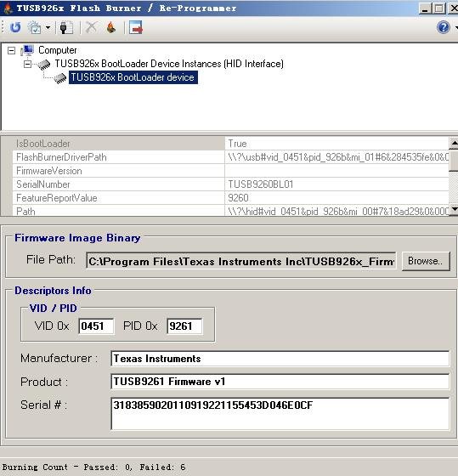This screenshot has height=476, width=458.
Task: Click the firmware File Path field
Action: (241, 261)
